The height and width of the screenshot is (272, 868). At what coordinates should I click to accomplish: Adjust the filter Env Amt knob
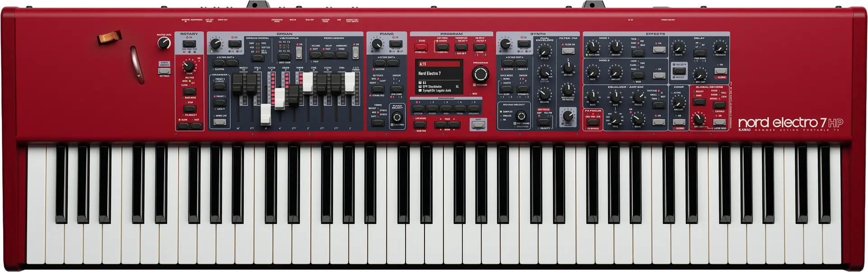568,68
